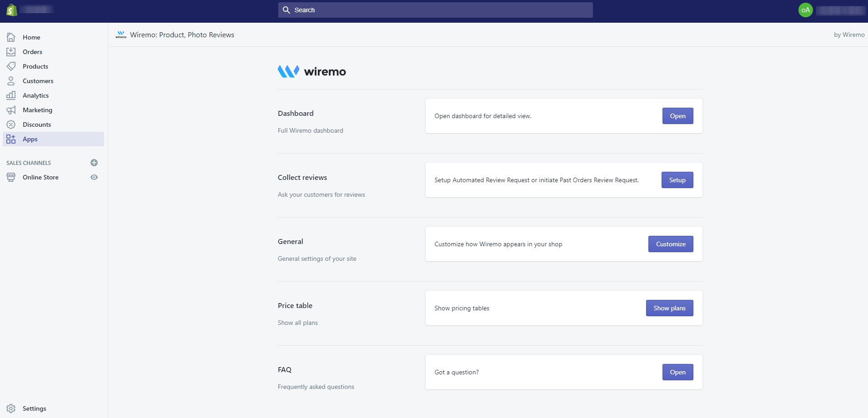Open the Wiremo dashboard button
Screen dimensions: 868x418
[x=677, y=116]
